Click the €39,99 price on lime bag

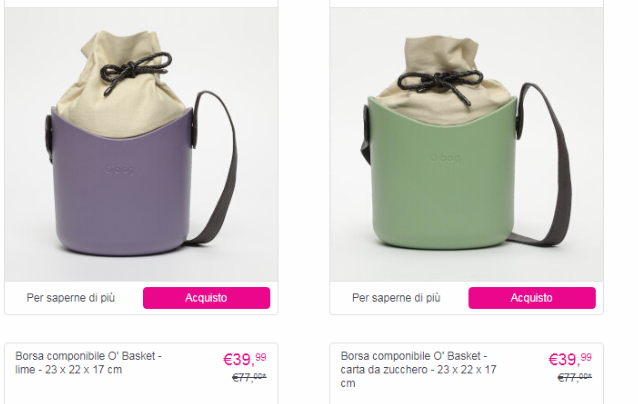[245, 359]
